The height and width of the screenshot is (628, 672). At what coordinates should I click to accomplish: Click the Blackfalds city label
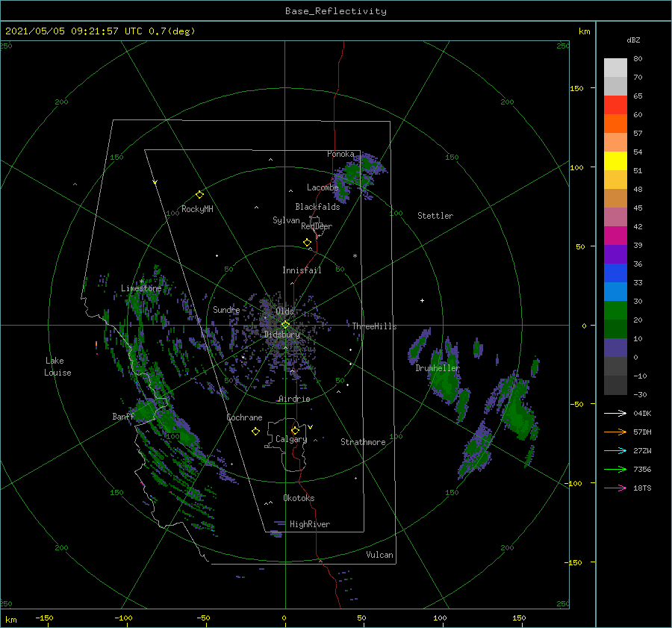coord(317,207)
